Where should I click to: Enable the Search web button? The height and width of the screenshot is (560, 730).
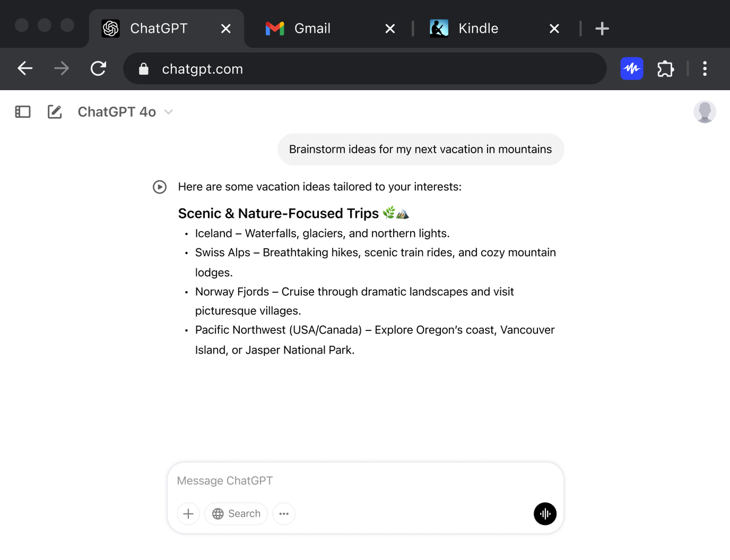coord(236,514)
